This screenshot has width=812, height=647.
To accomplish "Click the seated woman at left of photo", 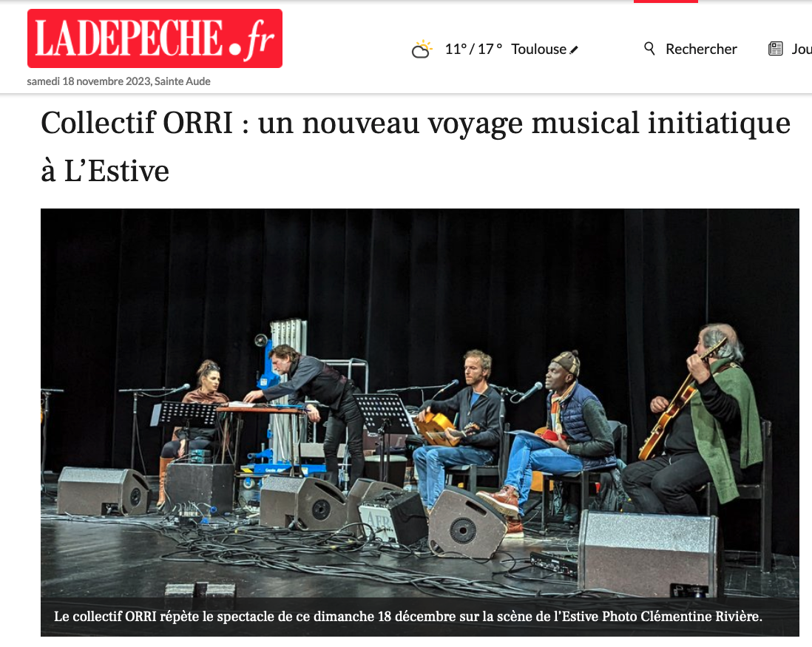I will (x=197, y=414).
